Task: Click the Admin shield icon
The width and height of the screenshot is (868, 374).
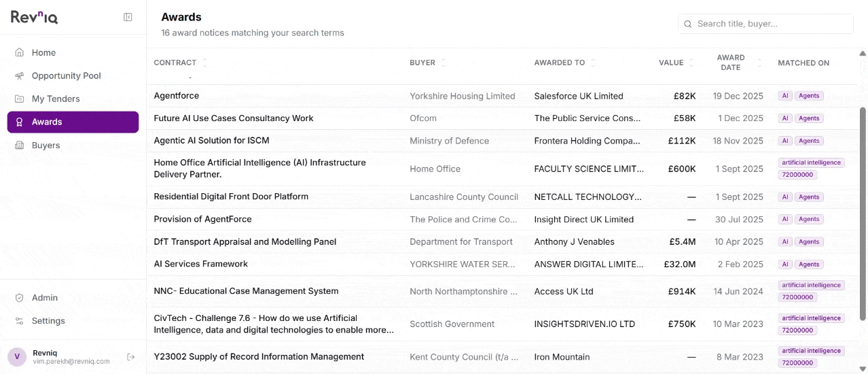Action: click(19, 297)
